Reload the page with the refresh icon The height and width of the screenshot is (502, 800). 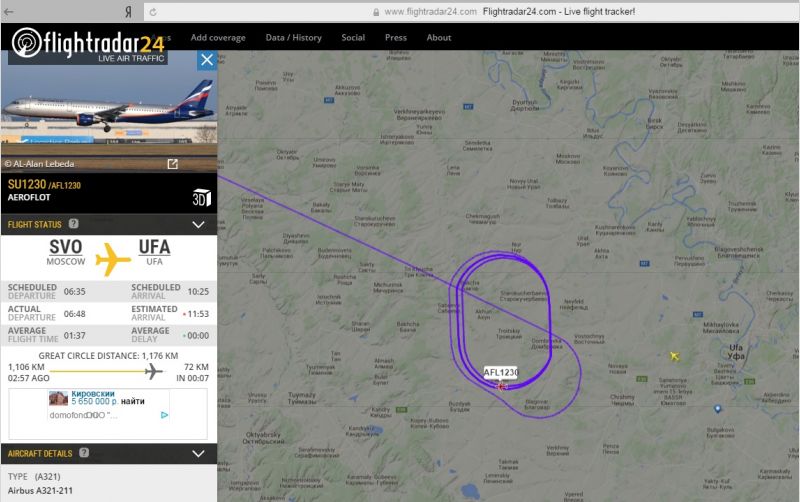pyautogui.click(x=153, y=12)
